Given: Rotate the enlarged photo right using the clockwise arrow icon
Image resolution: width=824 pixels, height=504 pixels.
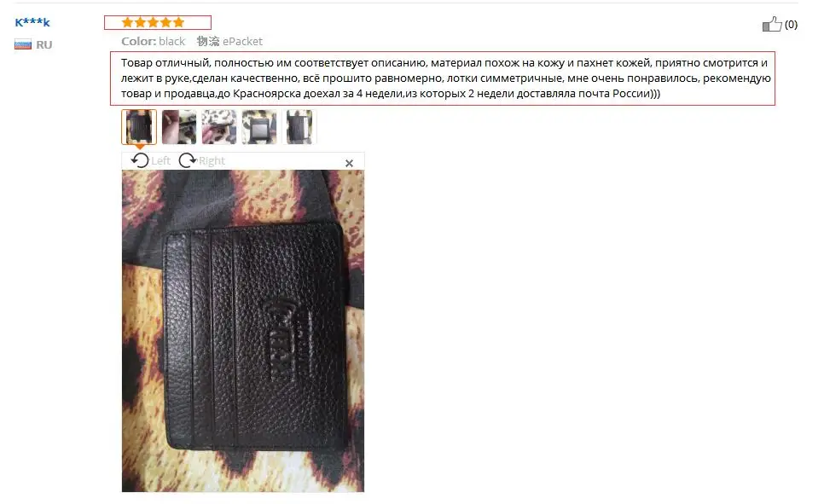Looking at the screenshot, I should click(x=188, y=160).
